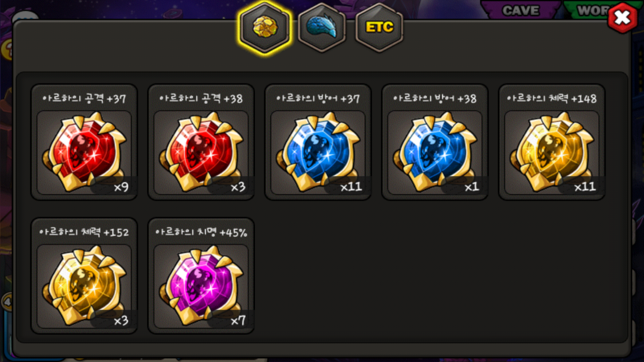This screenshot has width=644, height=362.
Task: Click the +148 health gem title label
Action: [552, 99]
